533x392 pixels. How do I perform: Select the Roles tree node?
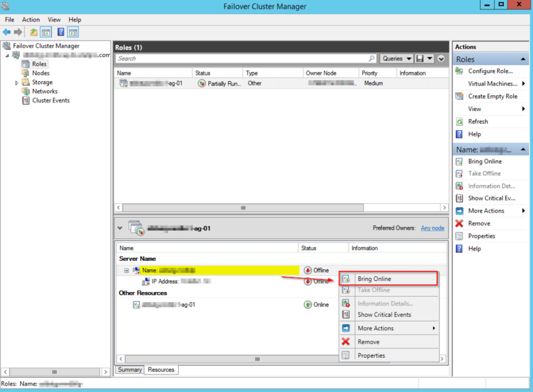pyautogui.click(x=39, y=64)
